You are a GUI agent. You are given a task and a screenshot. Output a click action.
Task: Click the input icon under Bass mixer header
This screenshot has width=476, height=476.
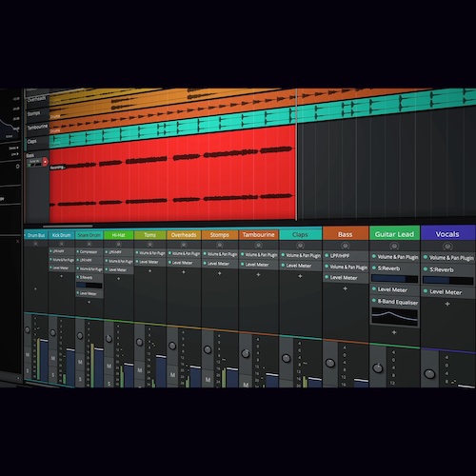(x=346, y=246)
